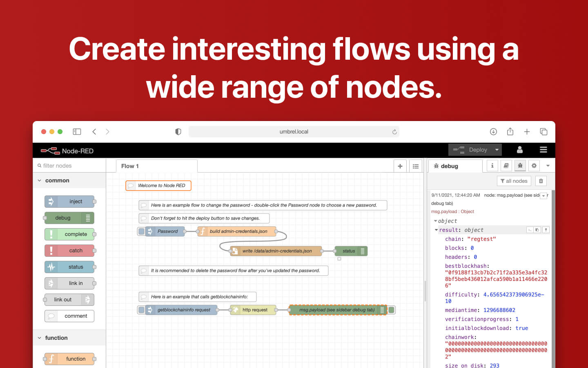The height and width of the screenshot is (368, 588).
Task: Open the Deploy options dropdown arrow
Action: coord(497,150)
